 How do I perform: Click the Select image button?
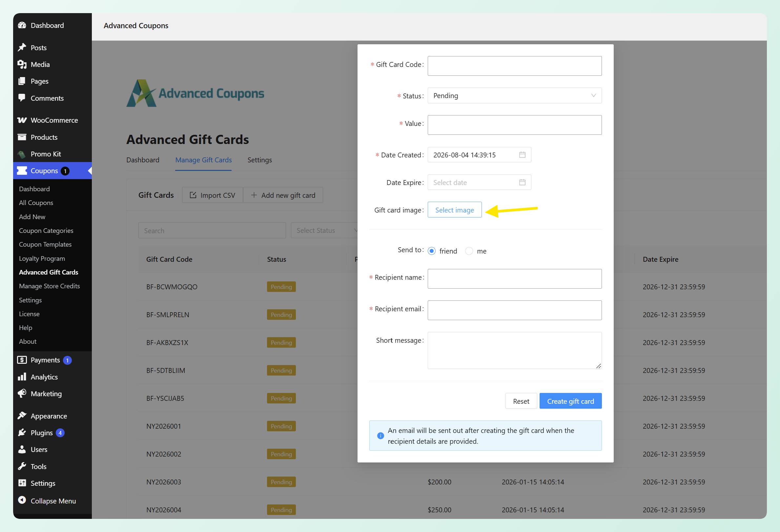coord(454,210)
